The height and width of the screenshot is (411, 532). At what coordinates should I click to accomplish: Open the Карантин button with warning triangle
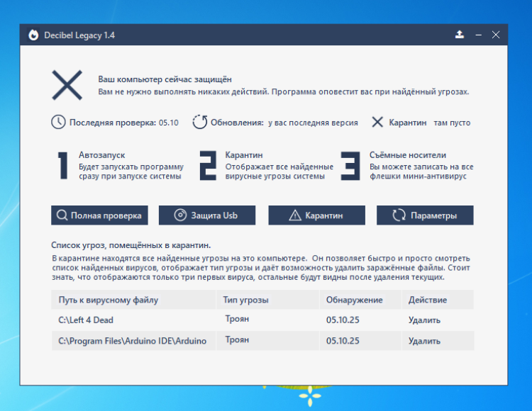click(316, 215)
